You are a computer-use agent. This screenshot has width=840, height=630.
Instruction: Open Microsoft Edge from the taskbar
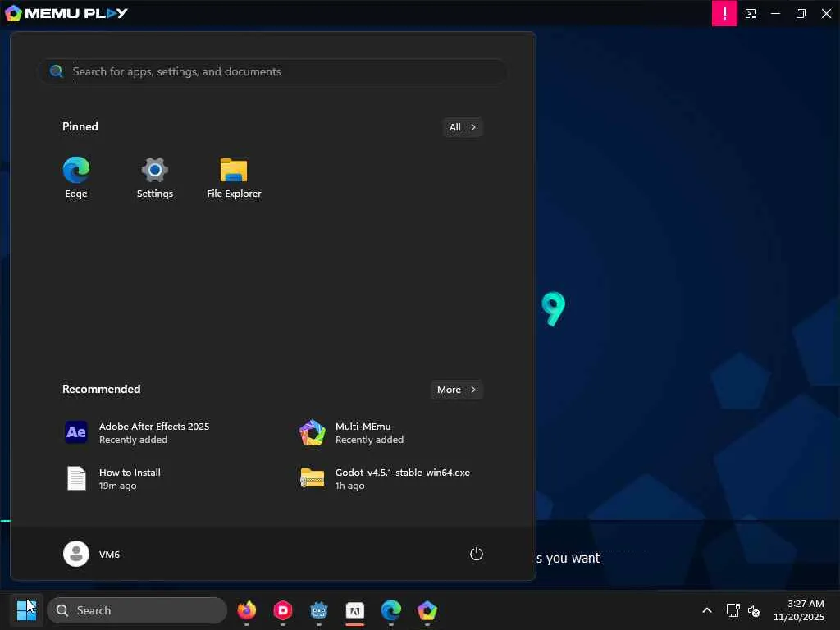[391, 610]
